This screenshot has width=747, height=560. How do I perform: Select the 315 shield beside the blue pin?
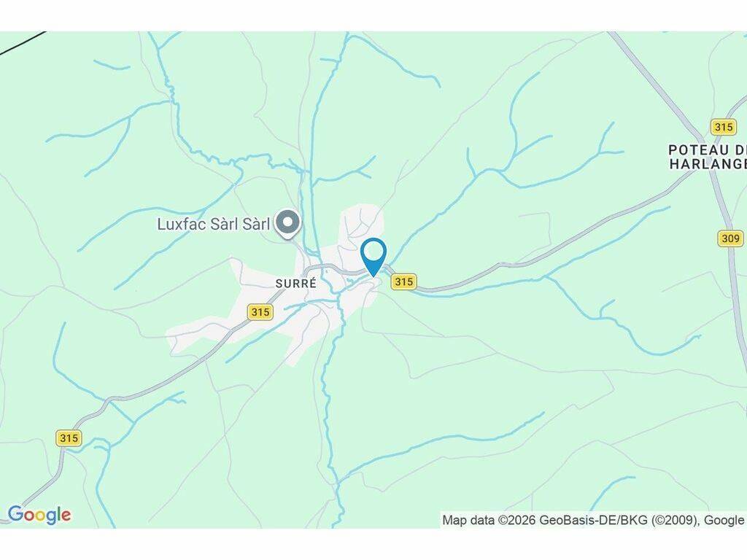tap(403, 281)
